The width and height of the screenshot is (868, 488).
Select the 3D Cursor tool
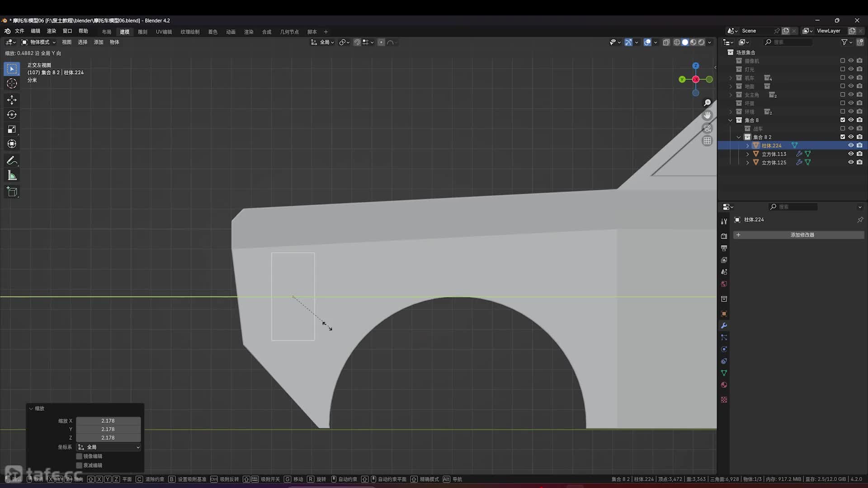click(12, 84)
